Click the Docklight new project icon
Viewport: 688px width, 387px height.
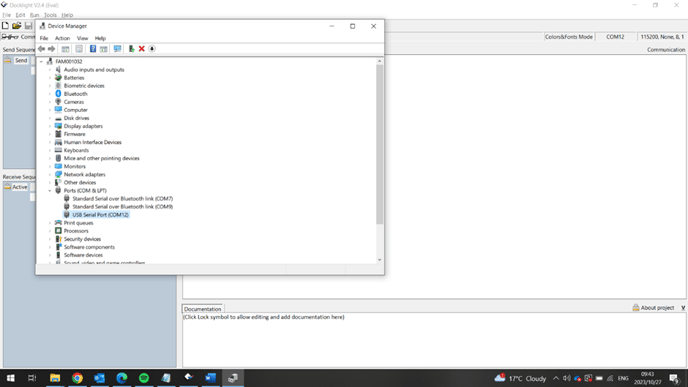pos(5,26)
